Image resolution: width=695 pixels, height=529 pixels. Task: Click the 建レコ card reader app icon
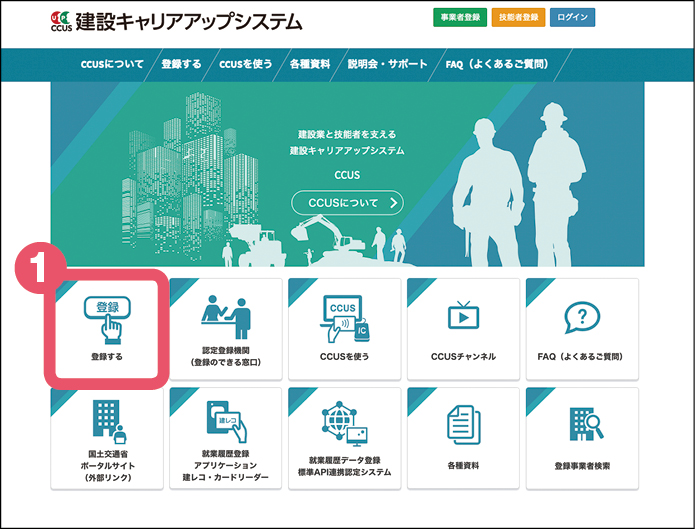pyautogui.click(x=226, y=422)
